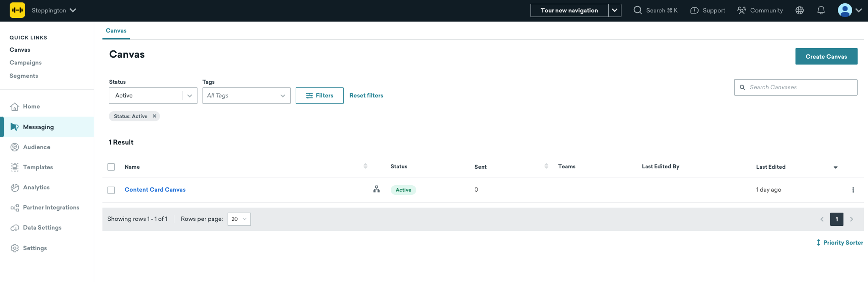Open Campaigns quick link
This screenshot has width=868, height=282.
coord(26,63)
